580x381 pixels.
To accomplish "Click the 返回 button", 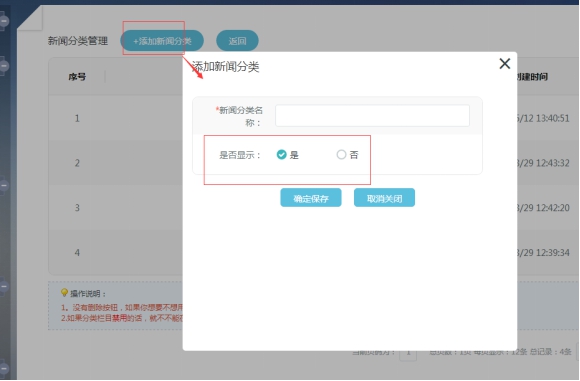I will pyautogui.click(x=237, y=41).
